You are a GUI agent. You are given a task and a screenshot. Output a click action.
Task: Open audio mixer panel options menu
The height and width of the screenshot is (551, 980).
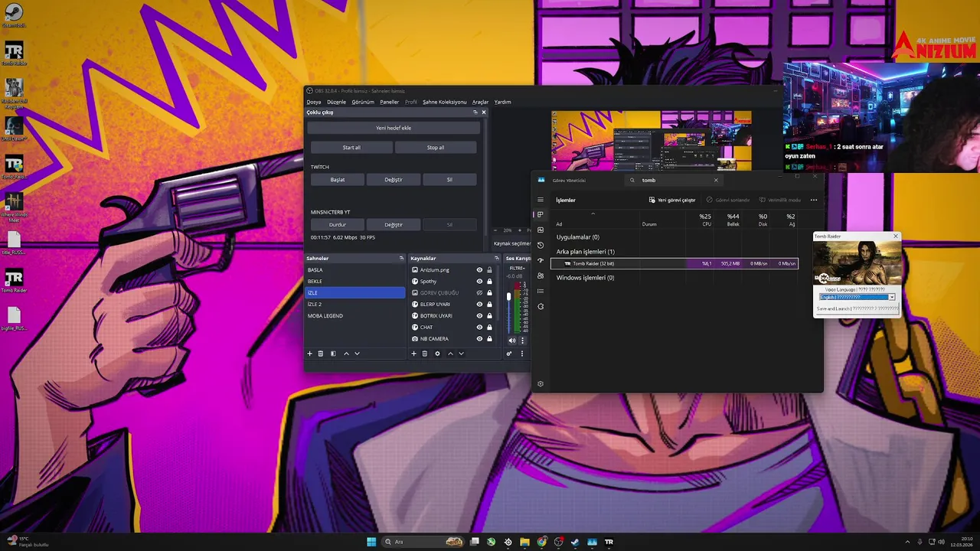click(522, 354)
